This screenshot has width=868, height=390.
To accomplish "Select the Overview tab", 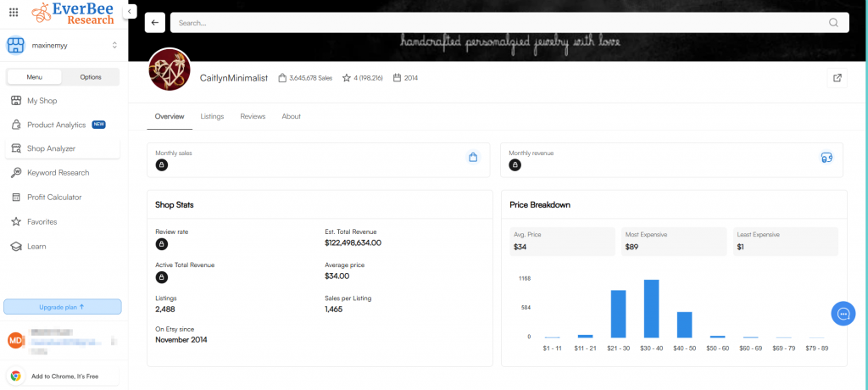I will (x=170, y=116).
